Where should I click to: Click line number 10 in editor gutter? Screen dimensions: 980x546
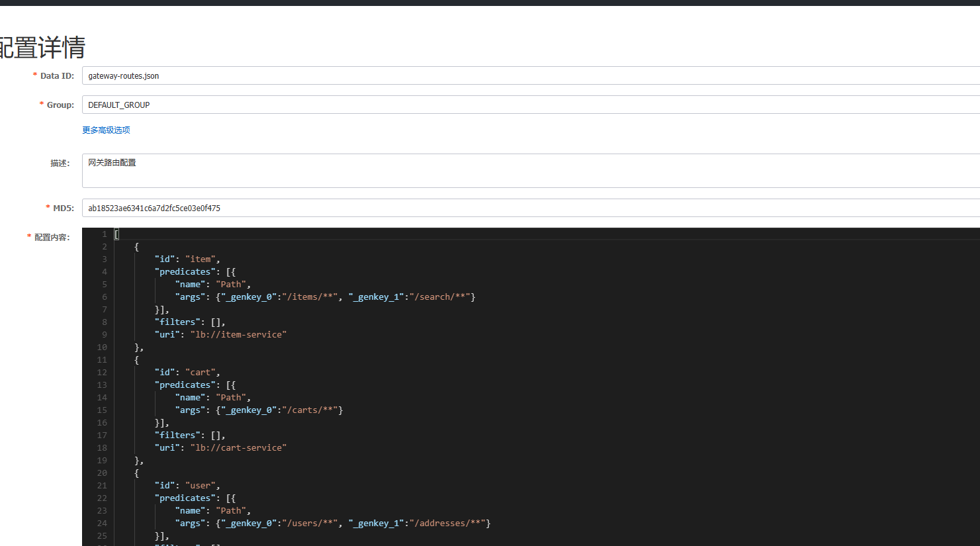pyautogui.click(x=102, y=347)
